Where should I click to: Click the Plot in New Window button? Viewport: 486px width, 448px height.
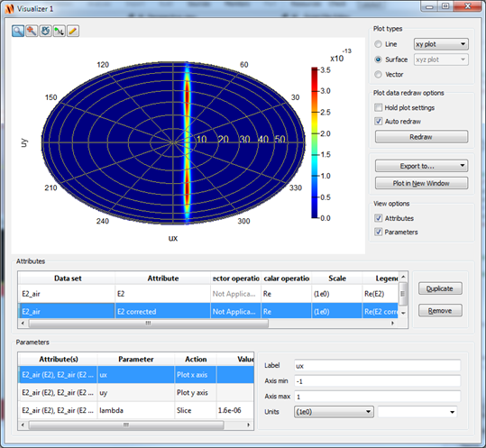421,183
